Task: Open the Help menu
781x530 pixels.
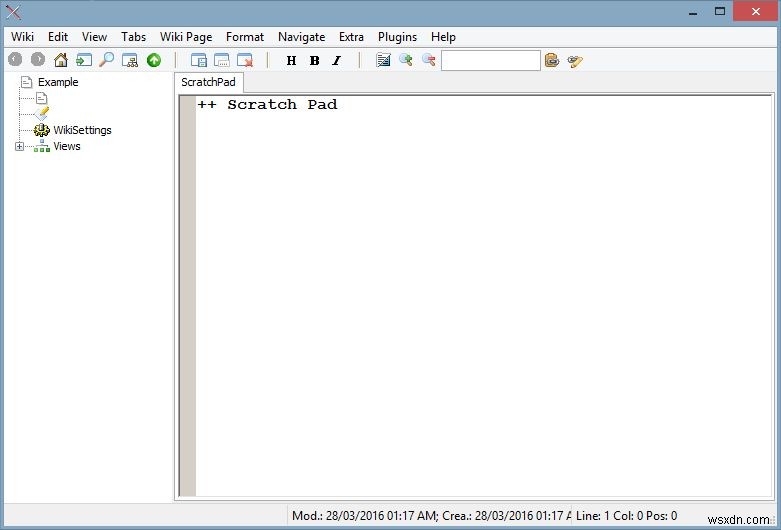Action: (x=443, y=37)
